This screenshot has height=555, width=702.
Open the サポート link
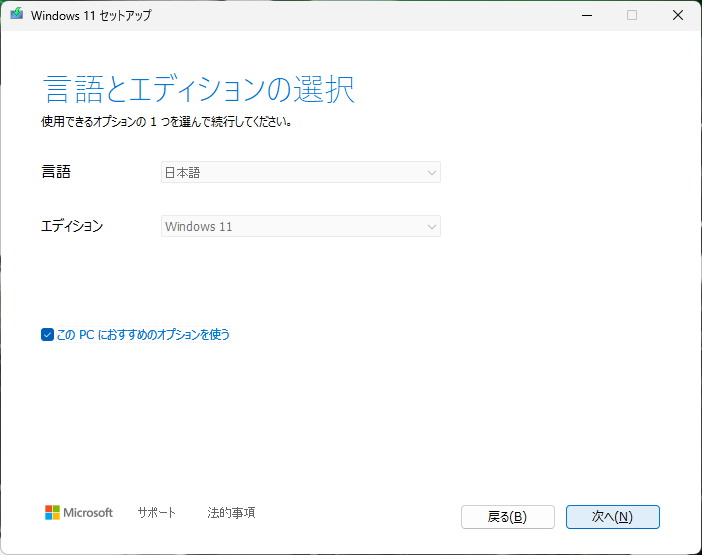(x=157, y=512)
